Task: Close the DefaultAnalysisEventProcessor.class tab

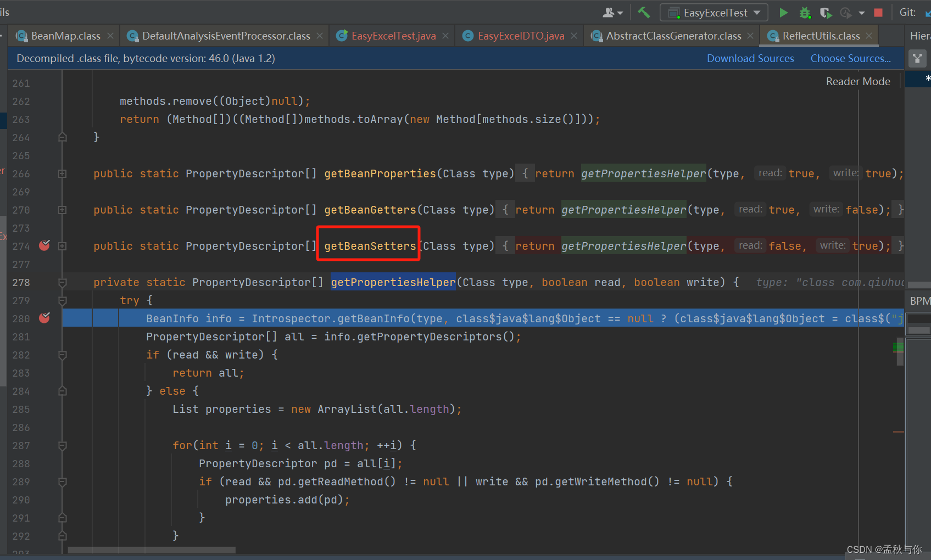Action: coord(320,36)
